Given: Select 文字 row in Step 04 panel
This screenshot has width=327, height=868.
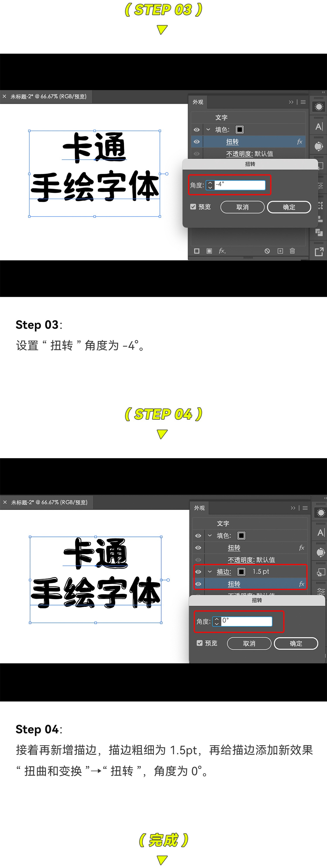Looking at the screenshot, I should click(250, 524).
